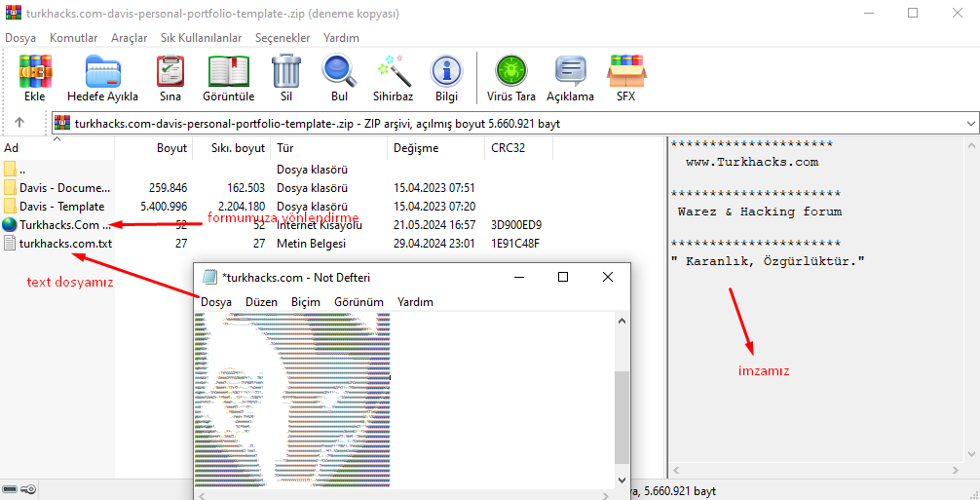Close the Notepad window
This screenshot has width=980, height=500.
coord(608,277)
